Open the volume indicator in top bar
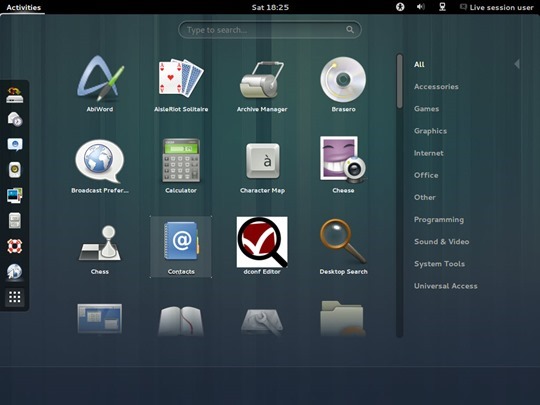The image size is (540, 405). tap(420, 7)
